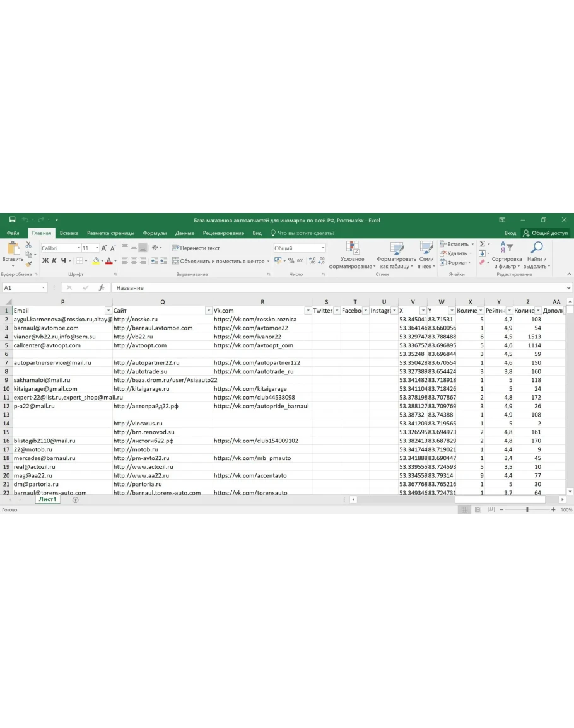
Task: Open the Разметка страницы tab
Action: point(110,233)
